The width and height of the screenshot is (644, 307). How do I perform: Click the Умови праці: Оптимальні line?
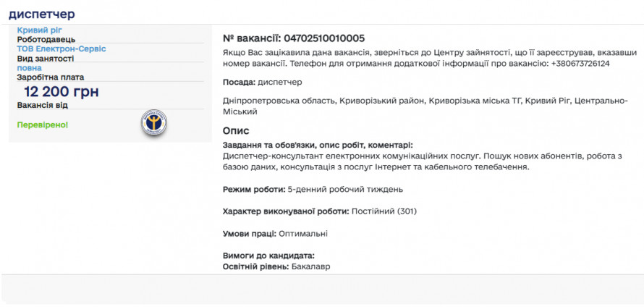[x=275, y=233]
